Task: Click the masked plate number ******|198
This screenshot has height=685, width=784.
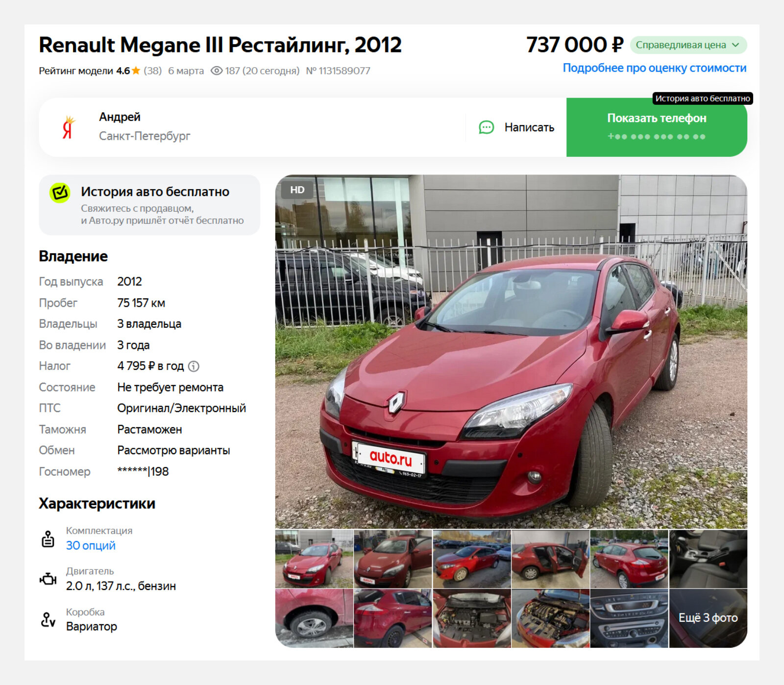Action: click(x=143, y=471)
